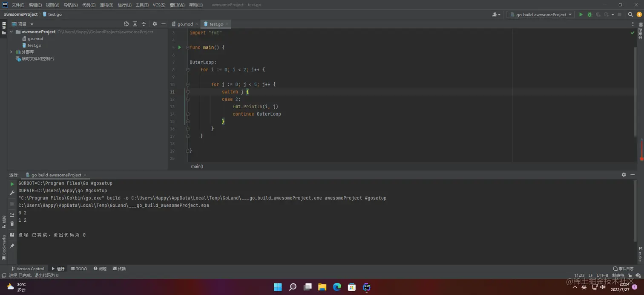The height and width of the screenshot is (295, 644).
Task: Click the orange IDE update arrow icon
Action: coord(639,14)
